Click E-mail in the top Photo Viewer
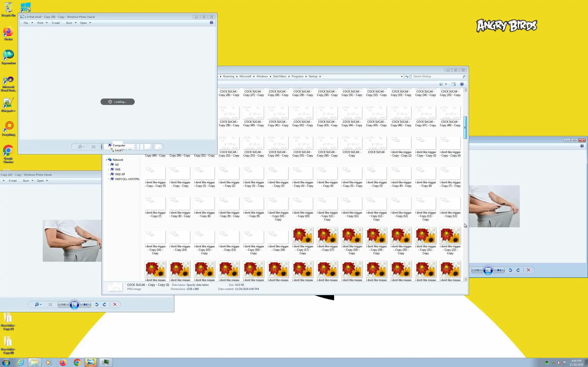Screen dimensions: 588x367 coord(56,23)
